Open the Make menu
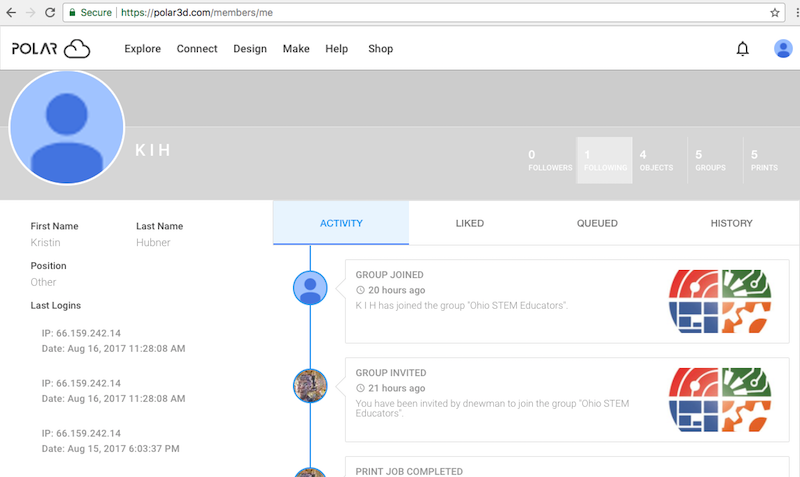The width and height of the screenshot is (800, 477). [x=296, y=48]
